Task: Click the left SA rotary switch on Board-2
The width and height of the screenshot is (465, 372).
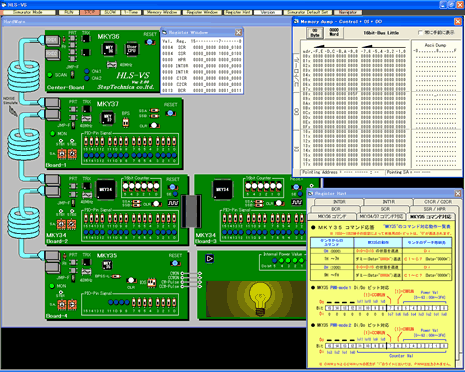Action: pyautogui.click(x=61, y=224)
